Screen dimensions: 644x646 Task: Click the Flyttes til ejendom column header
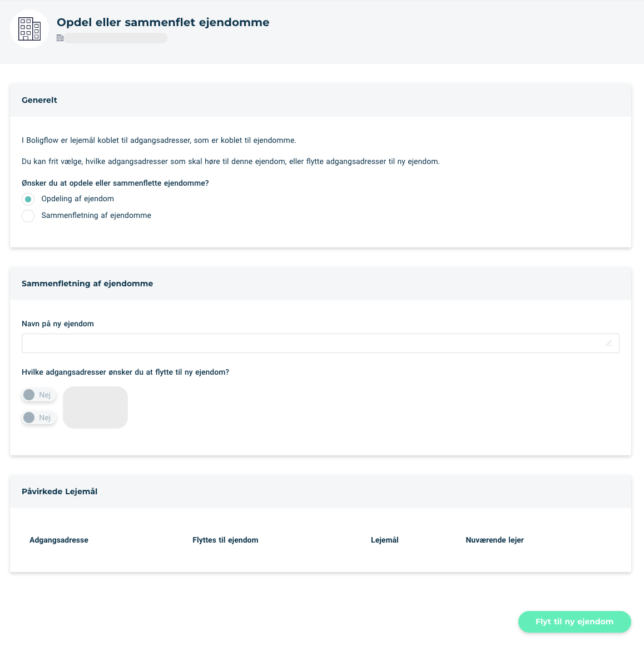point(225,540)
